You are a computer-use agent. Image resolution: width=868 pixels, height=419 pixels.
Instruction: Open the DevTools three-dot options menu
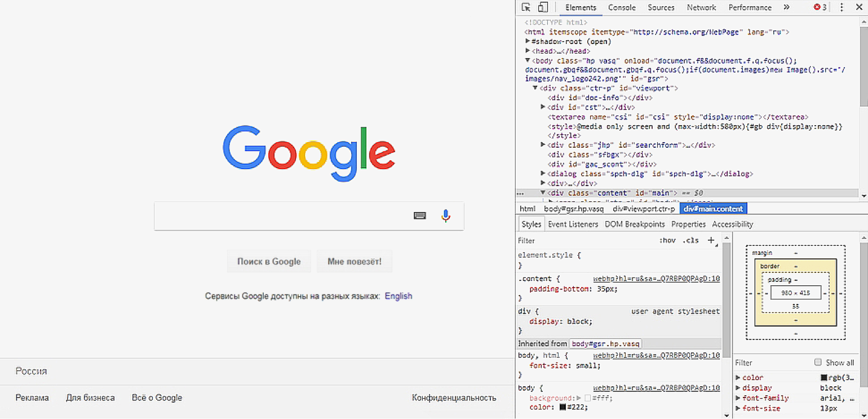pos(842,7)
